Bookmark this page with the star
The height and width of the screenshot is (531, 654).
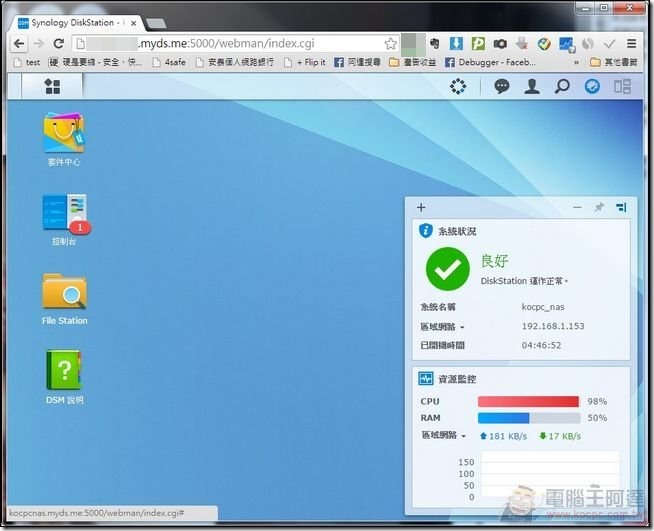[391, 44]
